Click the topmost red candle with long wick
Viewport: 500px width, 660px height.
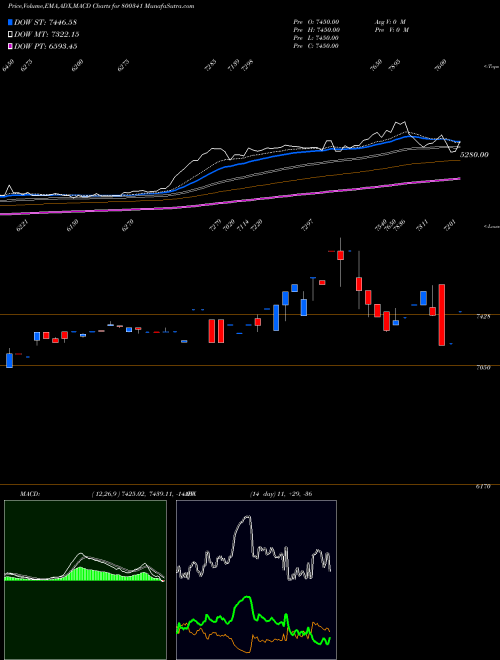[x=340, y=255]
